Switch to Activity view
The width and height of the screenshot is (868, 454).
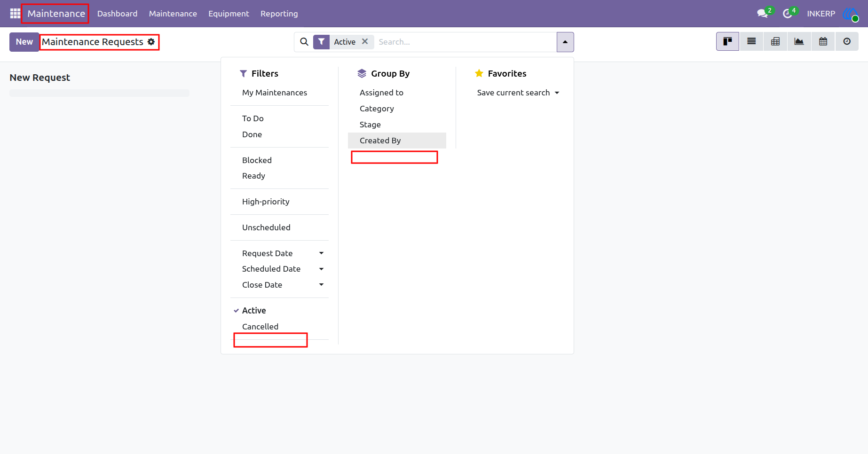point(847,41)
